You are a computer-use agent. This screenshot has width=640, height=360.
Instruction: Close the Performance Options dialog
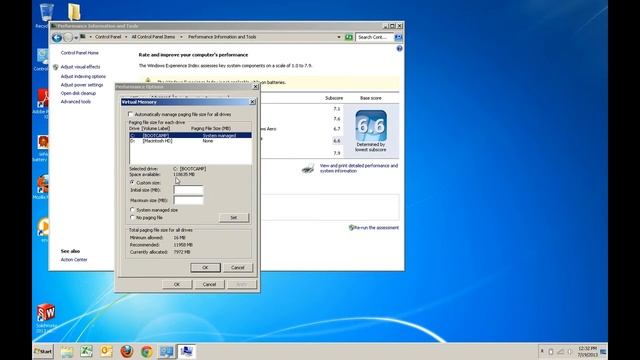point(256,87)
